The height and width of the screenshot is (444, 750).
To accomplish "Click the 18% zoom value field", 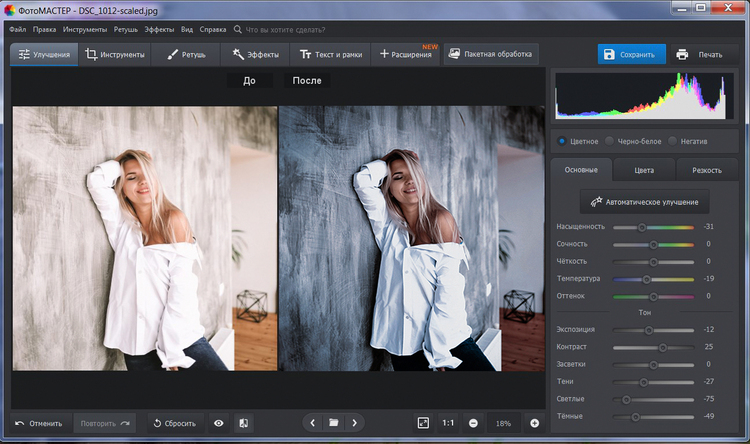I will click(504, 423).
